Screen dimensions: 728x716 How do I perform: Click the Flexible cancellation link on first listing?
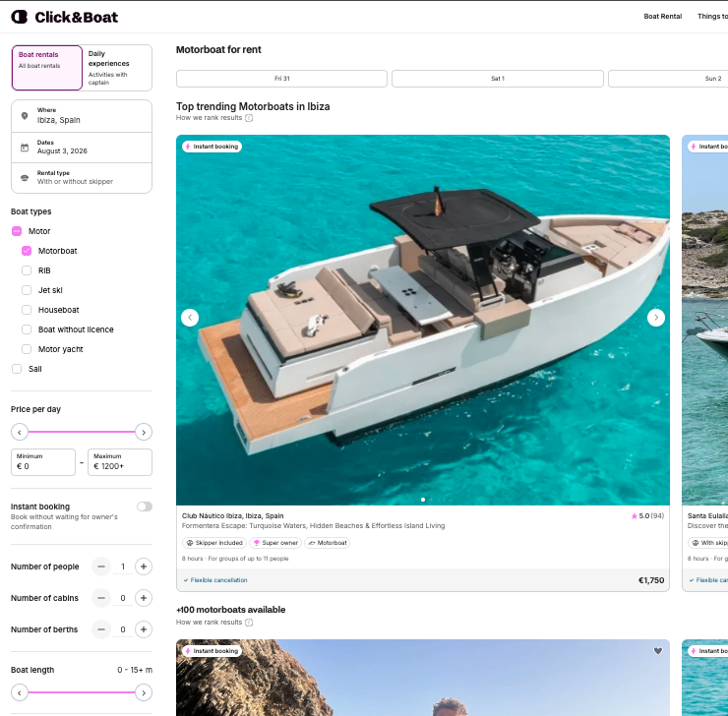click(x=215, y=580)
